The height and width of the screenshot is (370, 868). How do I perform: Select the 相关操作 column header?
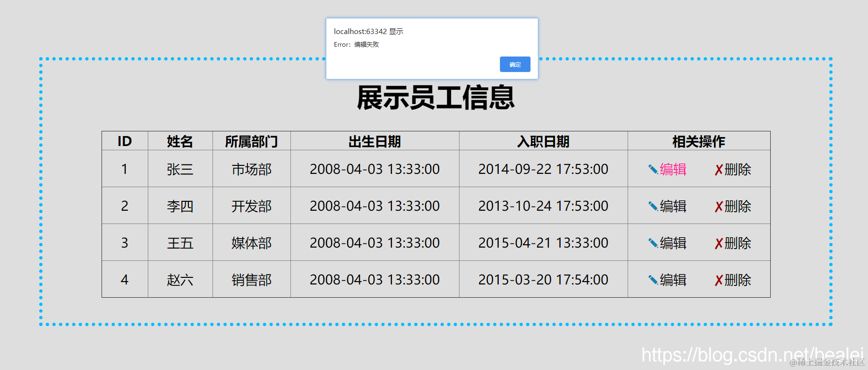(x=698, y=141)
